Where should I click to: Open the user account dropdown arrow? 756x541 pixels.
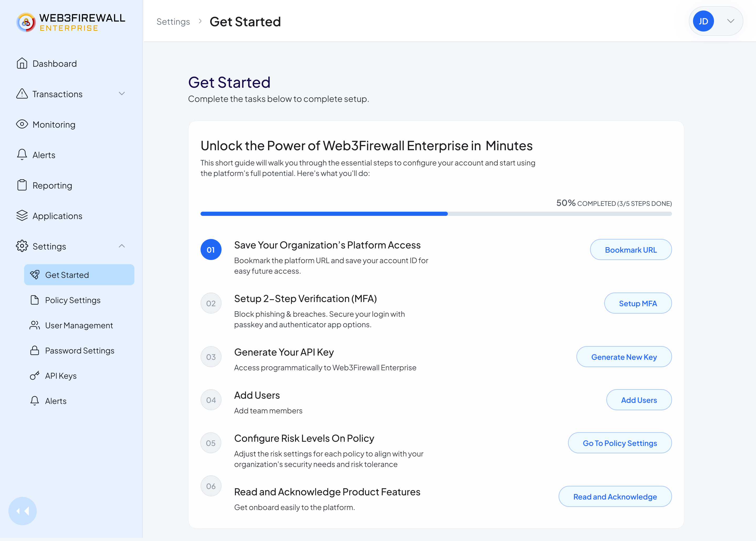(x=731, y=21)
